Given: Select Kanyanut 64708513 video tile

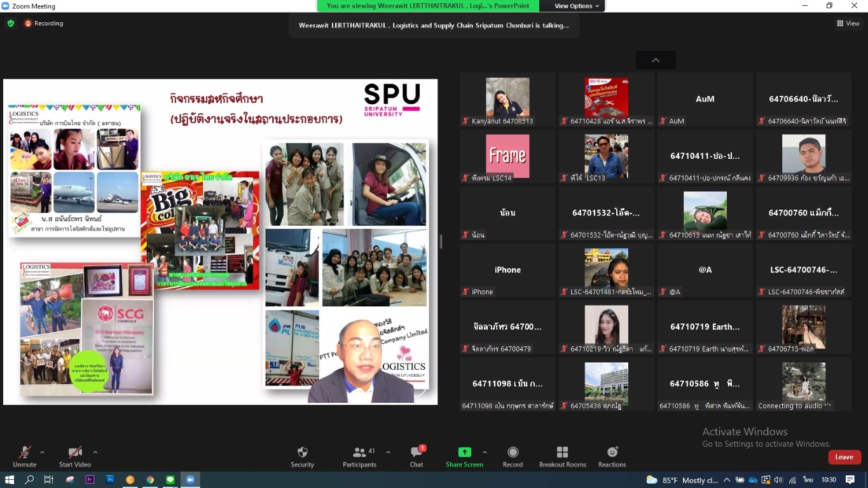Looking at the screenshot, I should click(x=507, y=99).
